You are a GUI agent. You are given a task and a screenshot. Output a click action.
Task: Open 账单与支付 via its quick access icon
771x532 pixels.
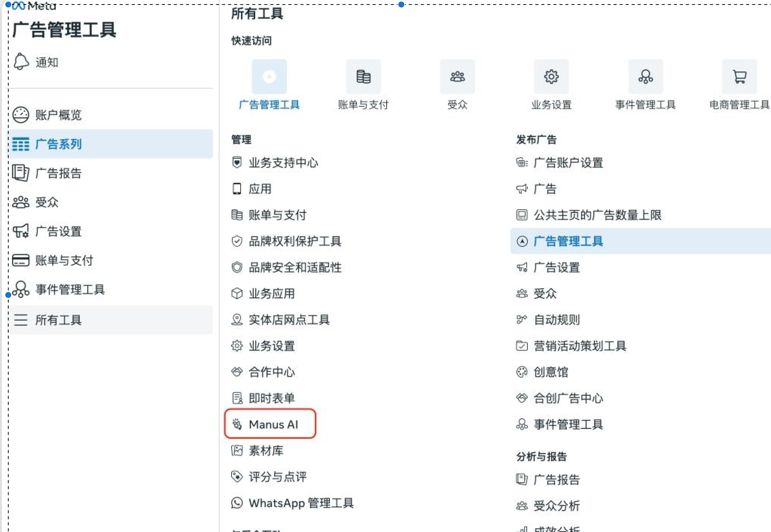pos(363,77)
